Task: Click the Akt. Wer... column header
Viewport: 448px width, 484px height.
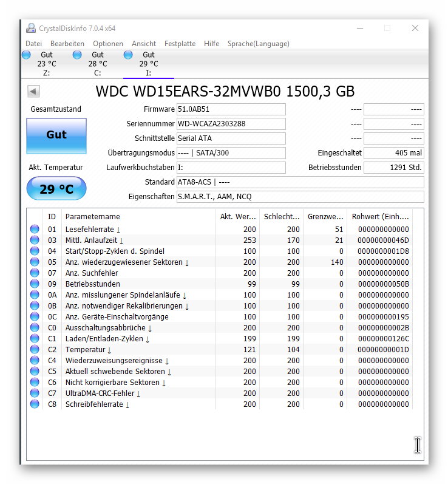Action: click(237, 217)
